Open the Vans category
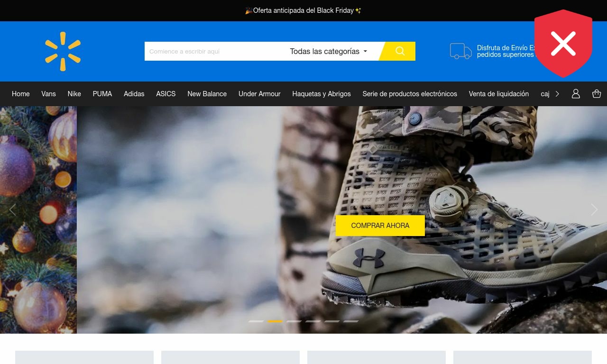Screen dimensions: 607x364 (48, 94)
